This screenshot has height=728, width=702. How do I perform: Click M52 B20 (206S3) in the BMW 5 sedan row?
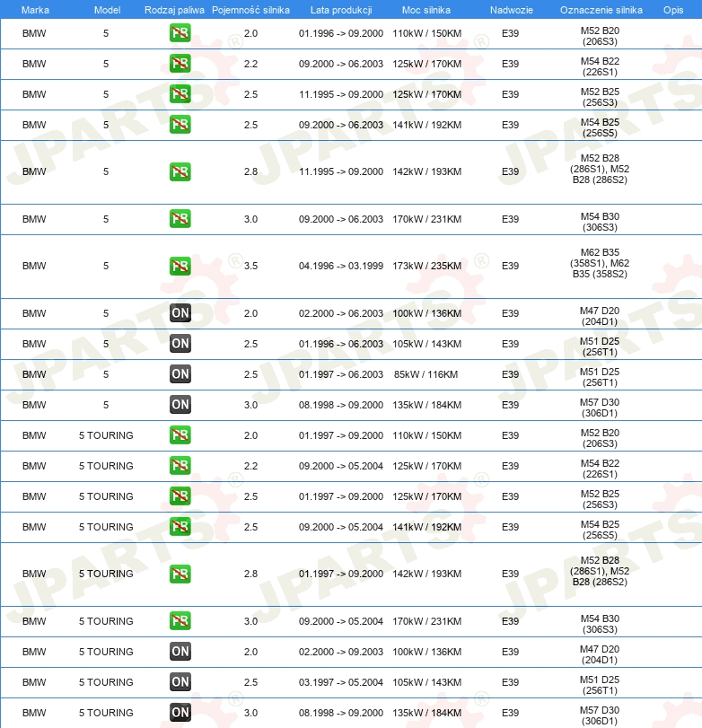pos(600,36)
